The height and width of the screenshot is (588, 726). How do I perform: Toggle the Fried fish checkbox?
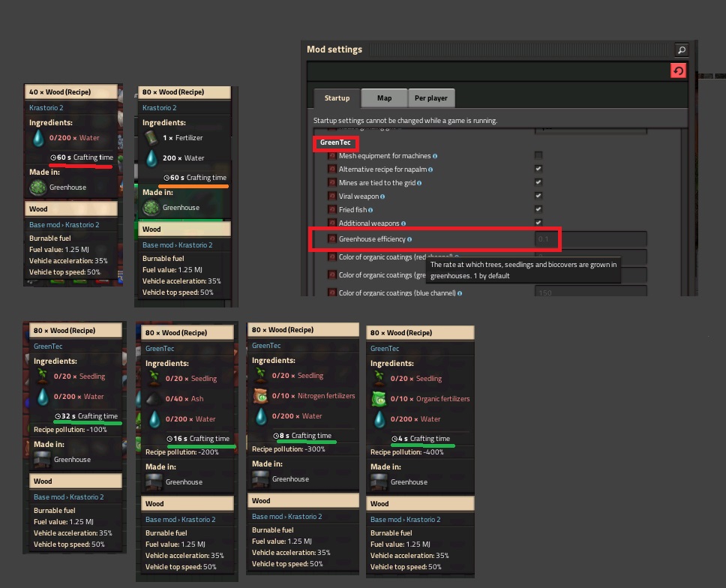[x=538, y=209]
